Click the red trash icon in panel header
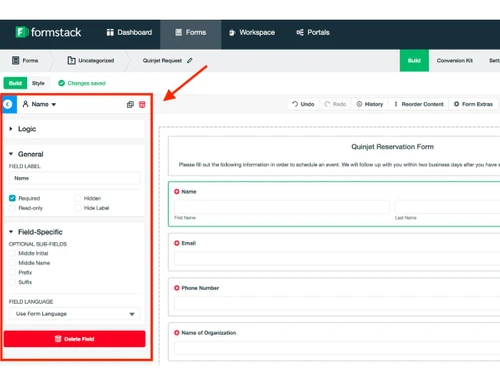The image size is (500, 375). 142,105
